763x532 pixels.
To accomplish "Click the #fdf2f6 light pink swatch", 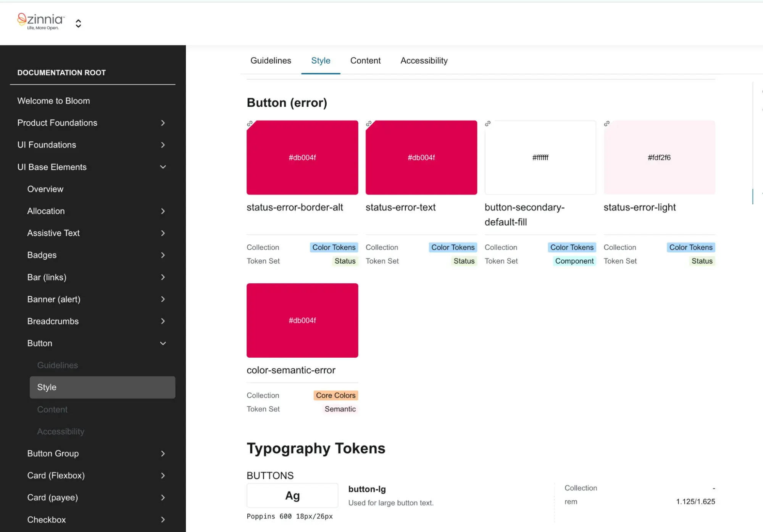I will click(x=660, y=158).
